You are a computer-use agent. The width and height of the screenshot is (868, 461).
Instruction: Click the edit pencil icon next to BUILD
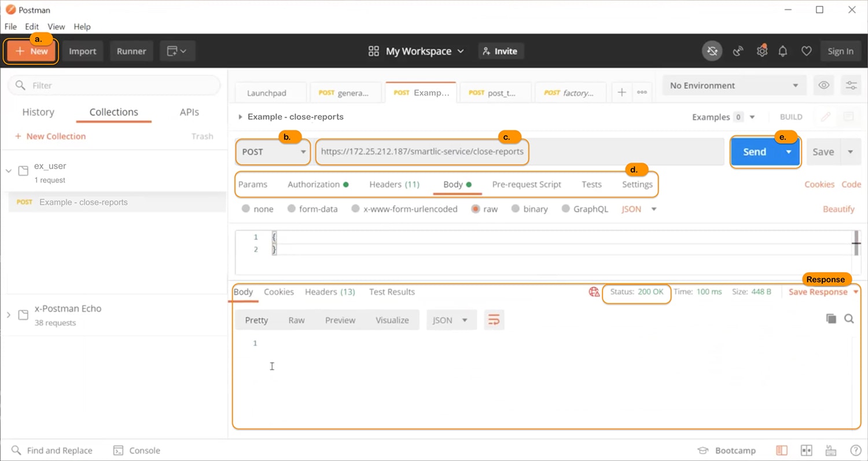(826, 117)
